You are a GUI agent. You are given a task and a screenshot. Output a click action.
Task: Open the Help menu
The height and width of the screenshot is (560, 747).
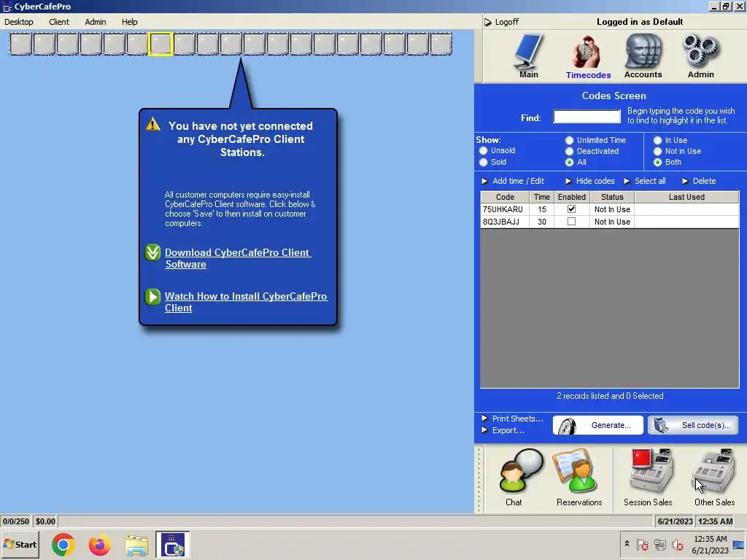[x=130, y=22]
